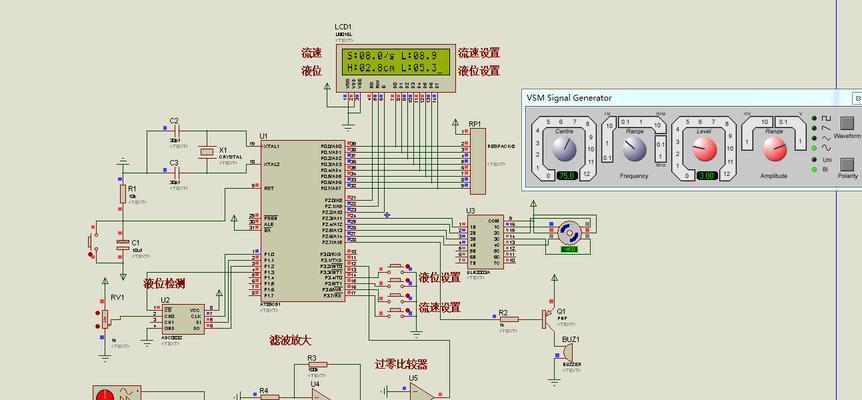Screen dimensions: 862x400
Task: Select capacitor C3 symbol
Action: point(176,172)
